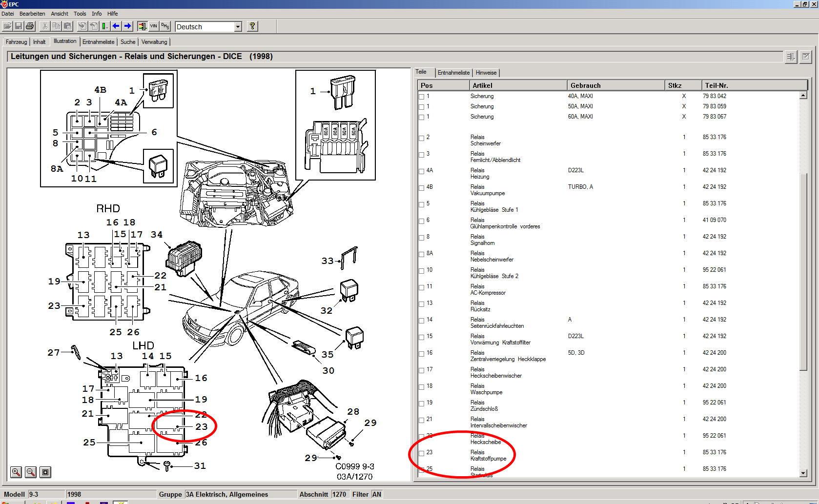Image resolution: width=819 pixels, height=504 pixels.
Task: Click the page with right-arrow toolbar icon
Action: 82,26
